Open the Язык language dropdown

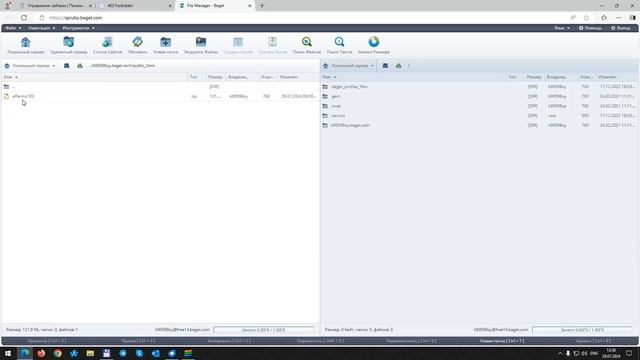[x=562, y=28]
